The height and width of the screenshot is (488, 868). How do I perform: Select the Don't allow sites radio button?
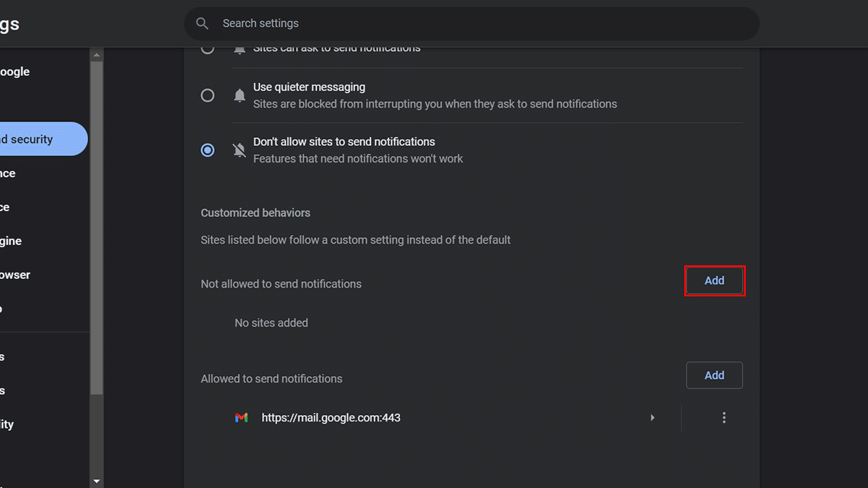208,150
